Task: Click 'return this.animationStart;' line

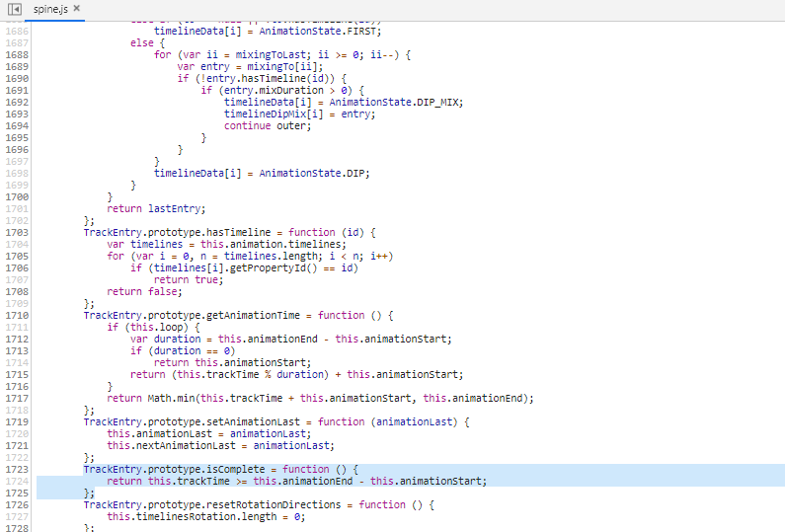Action: [232, 363]
